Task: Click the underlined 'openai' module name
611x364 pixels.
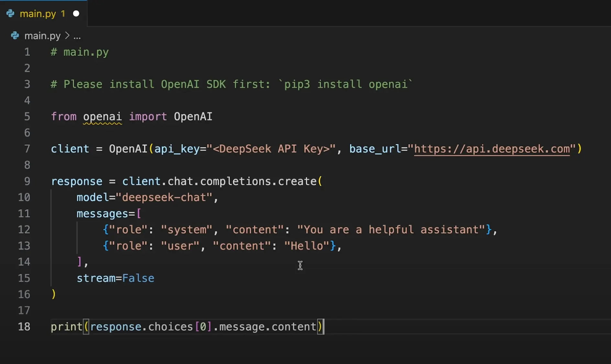Action: (x=103, y=117)
